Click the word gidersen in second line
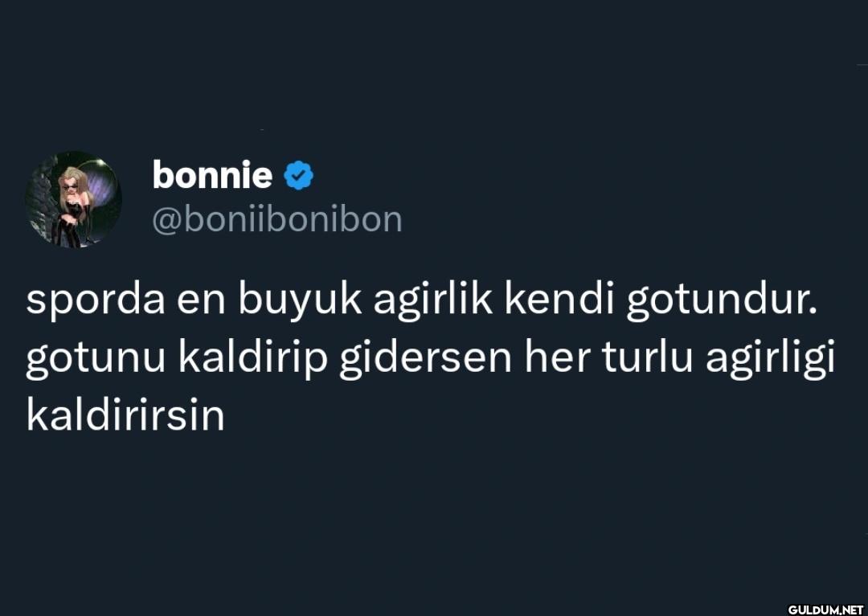The image size is (868, 616). coord(425,359)
